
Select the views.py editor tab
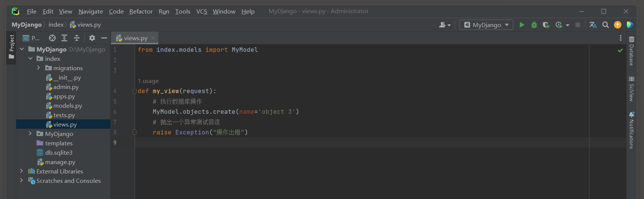point(135,38)
